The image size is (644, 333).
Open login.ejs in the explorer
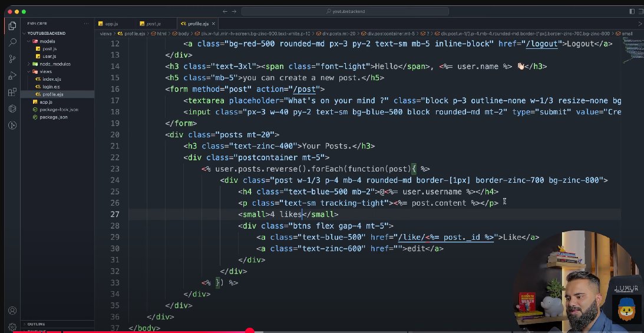point(51,87)
